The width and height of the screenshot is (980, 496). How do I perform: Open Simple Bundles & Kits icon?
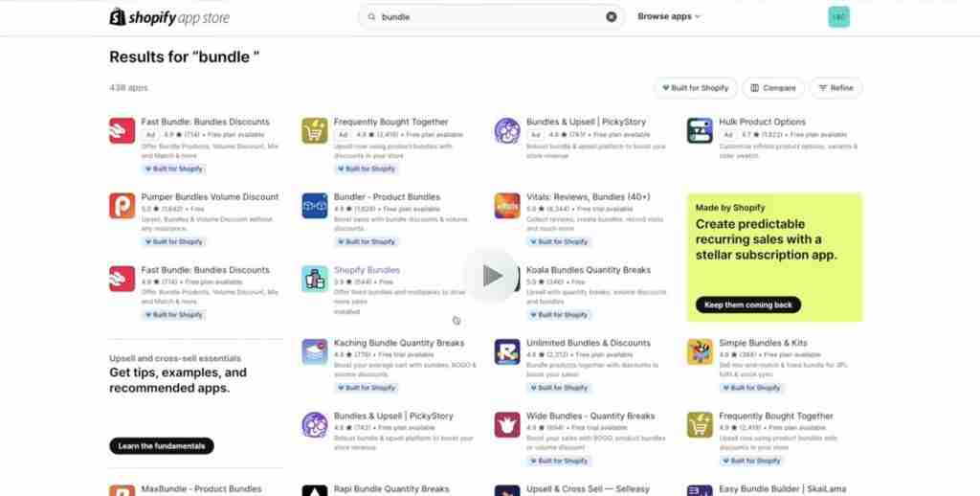tap(700, 352)
